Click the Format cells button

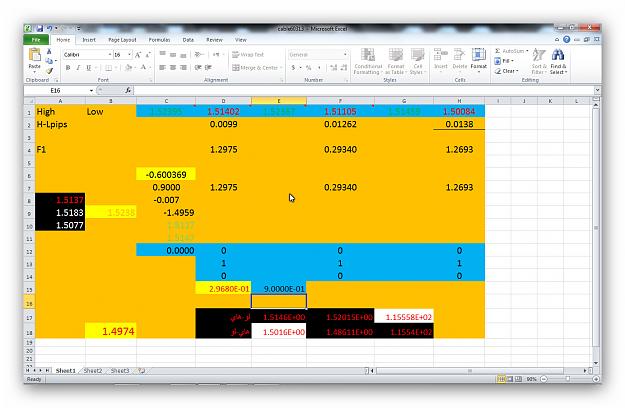(x=479, y=59)
